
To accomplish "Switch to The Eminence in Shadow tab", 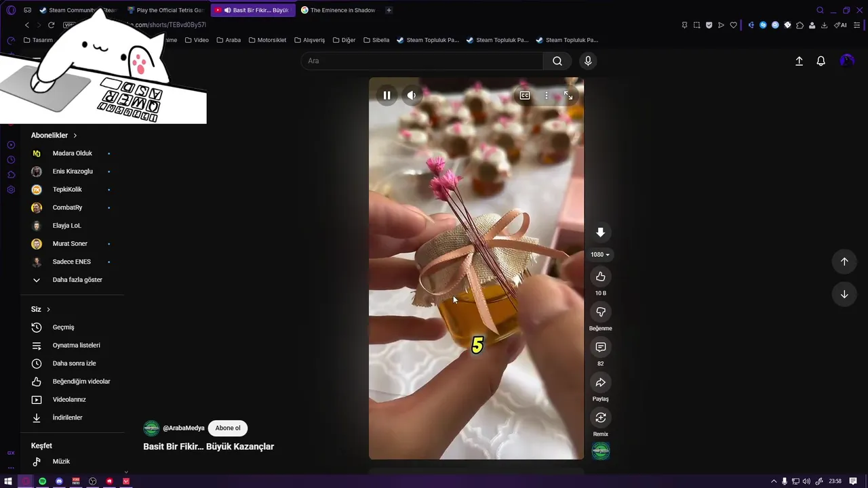I will (339, 10).
